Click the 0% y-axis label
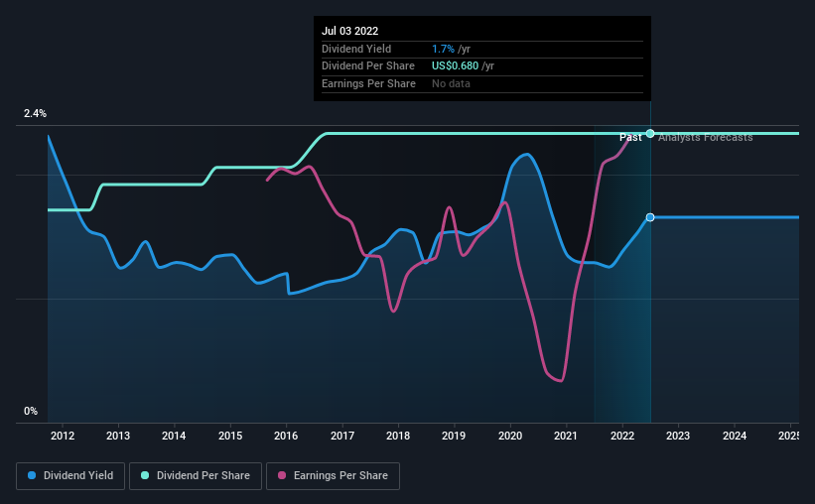Viewport: 815px width, 504px height. pyautogui.click(x=31, y=411)
